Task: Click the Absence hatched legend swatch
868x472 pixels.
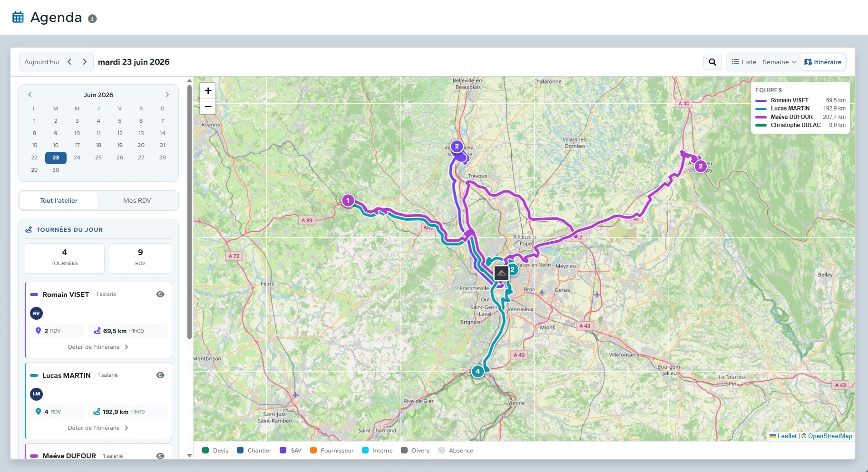Action: (x=441, y=450)
